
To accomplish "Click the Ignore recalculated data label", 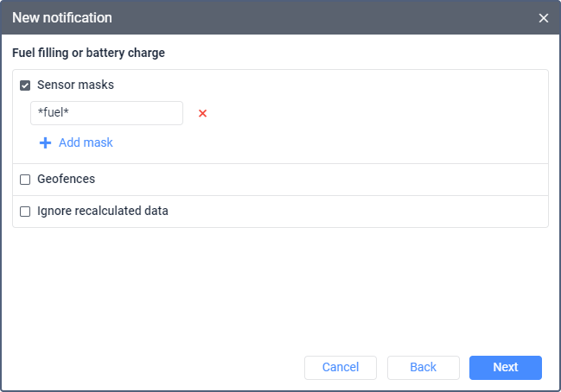I will [103, 212].
